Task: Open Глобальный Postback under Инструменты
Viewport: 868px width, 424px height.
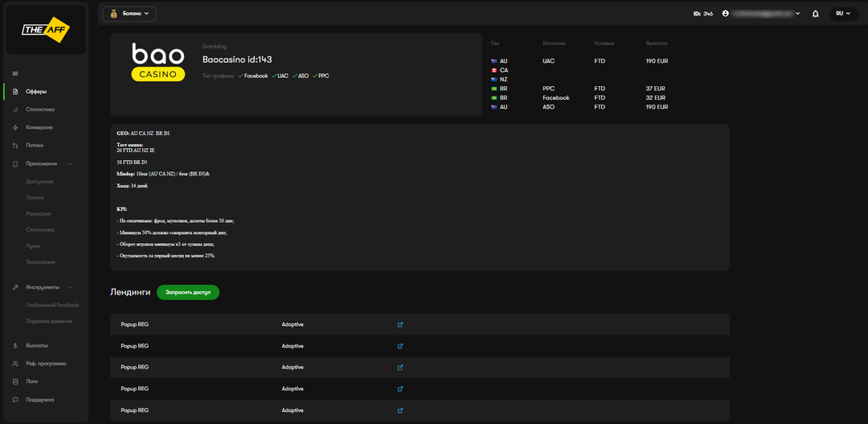Action: pos(52,305)
